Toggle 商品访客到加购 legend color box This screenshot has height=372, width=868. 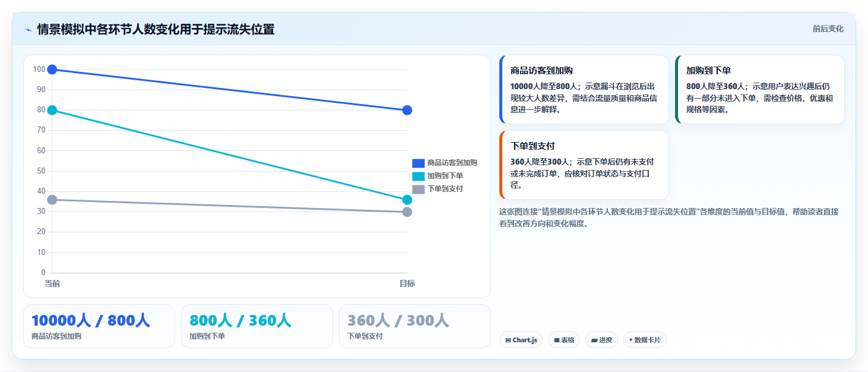coord(419,163)
